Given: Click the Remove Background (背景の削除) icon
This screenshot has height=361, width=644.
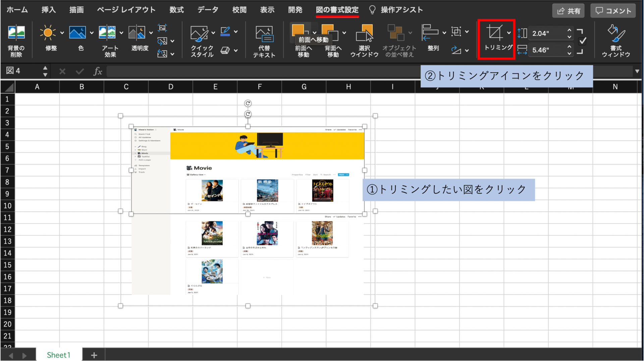Looking at the screenshot, I should tap(16, 33).
